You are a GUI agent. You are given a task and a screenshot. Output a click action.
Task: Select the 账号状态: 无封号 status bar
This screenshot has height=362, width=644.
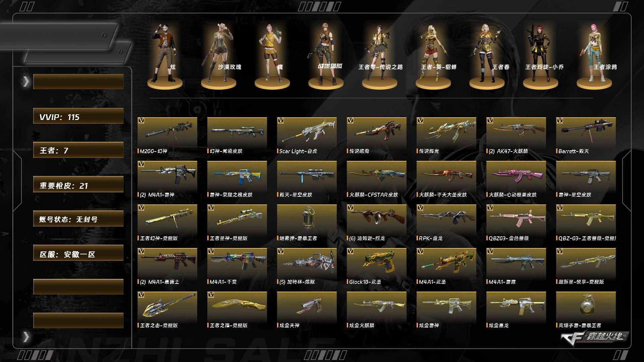[78, 219]
